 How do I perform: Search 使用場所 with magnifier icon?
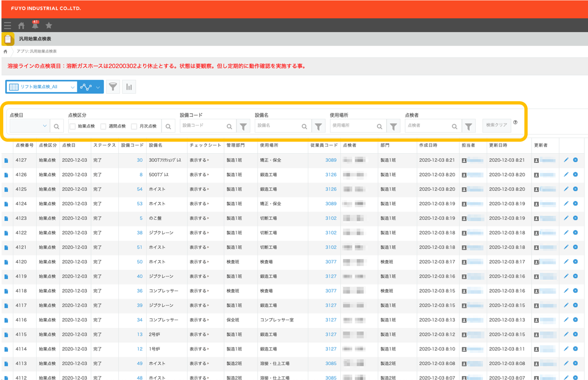pos(380,126)
